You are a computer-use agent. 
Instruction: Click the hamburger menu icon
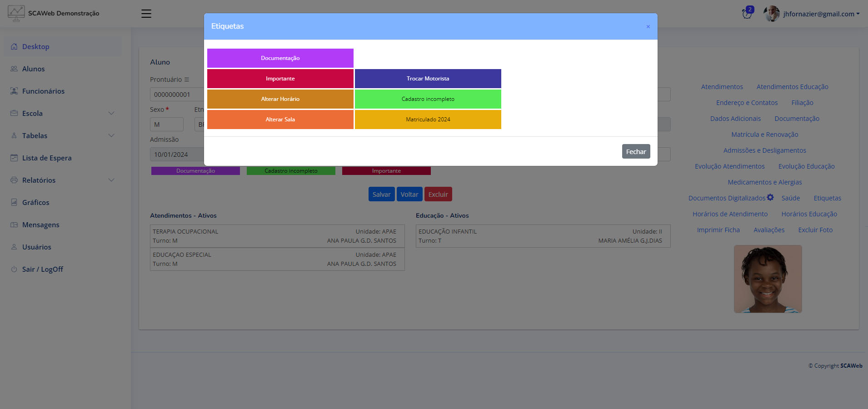coord(146,14)
